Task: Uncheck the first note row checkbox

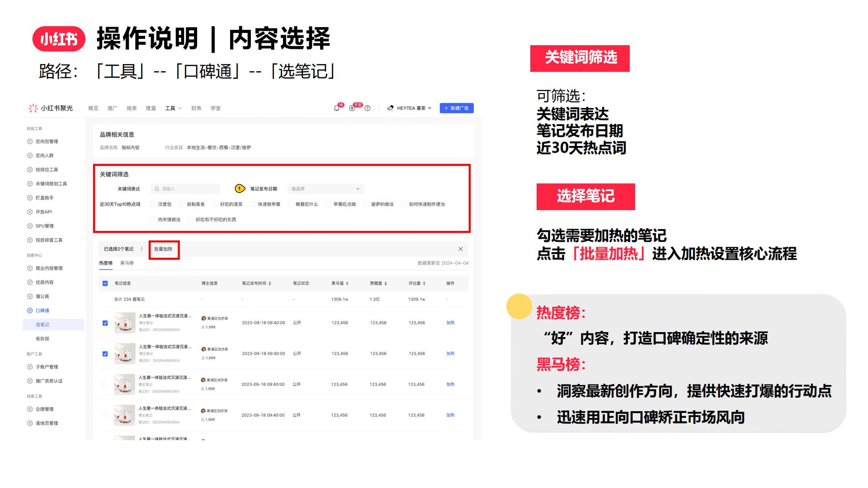Action: 105,323
